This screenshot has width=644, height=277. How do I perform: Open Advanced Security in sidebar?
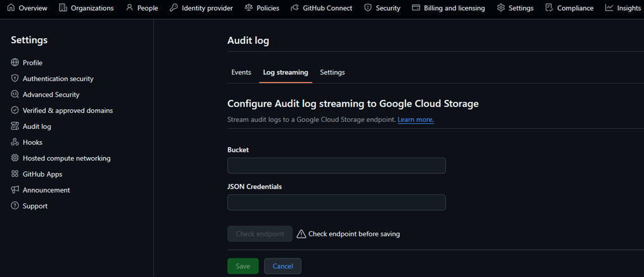51,95
